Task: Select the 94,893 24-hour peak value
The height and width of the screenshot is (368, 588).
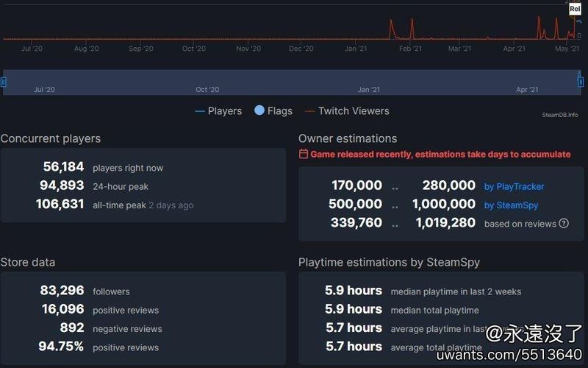Action: point(62,185)
